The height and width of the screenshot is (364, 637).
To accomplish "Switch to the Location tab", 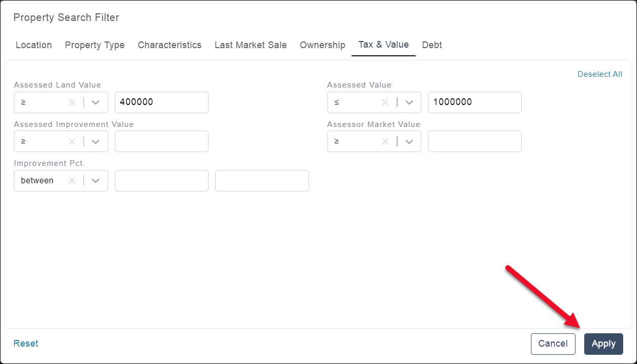I will coord(34,45).
